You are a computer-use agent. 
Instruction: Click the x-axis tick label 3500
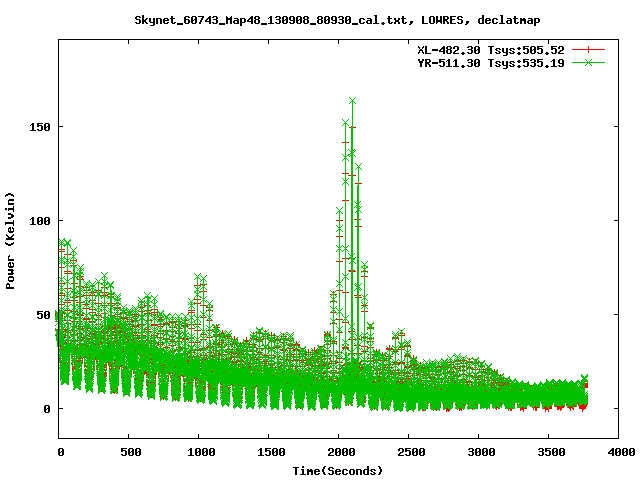click(x=551, y=452)
